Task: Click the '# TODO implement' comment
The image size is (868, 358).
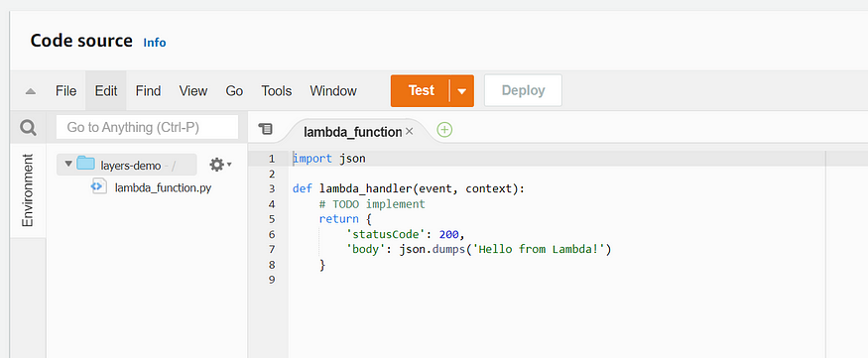Action: pyautogui.click(x=372, y=204)
